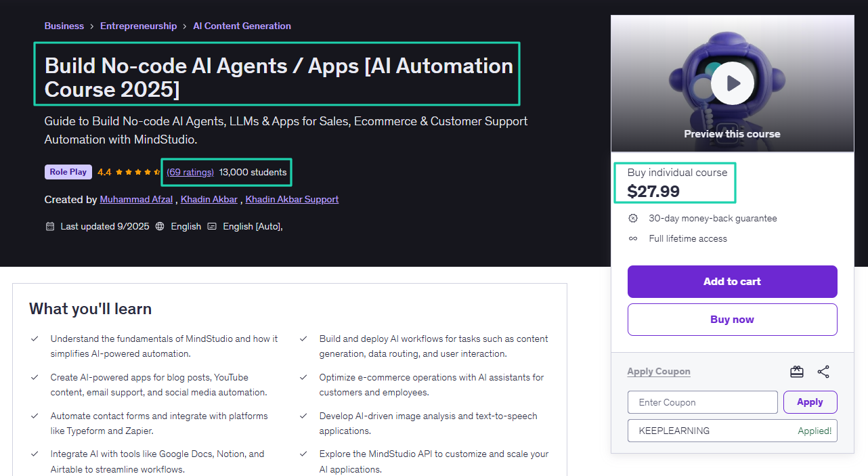Open the gift this course icon
868x476 pixels.
796,371
